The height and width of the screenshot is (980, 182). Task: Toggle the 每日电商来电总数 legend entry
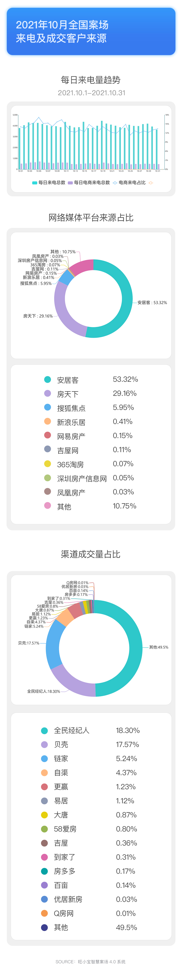tap(89, 183)
